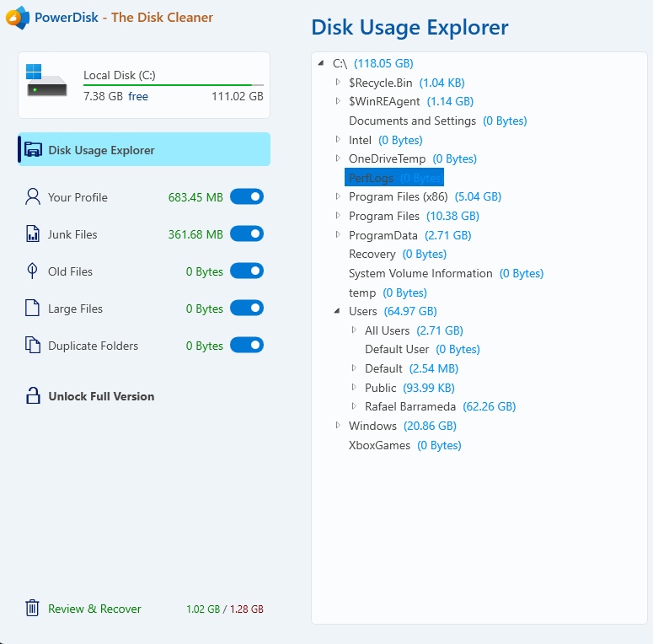Click the Local Disk (C:) drive icon
Screen dimensions: 653x644
(45, 80)
